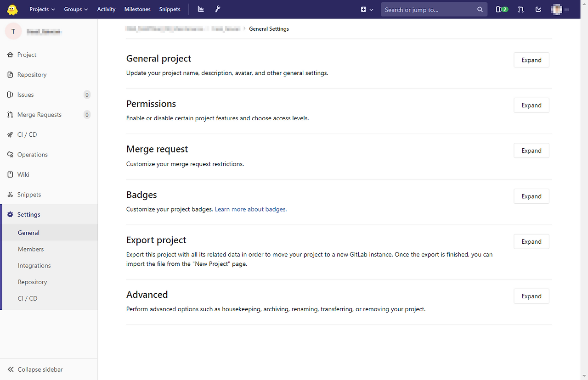Click the Snippets scissors icon in sidebar
This screenshot has width=588, height=380.
pyautogui.click(x=10, y=194)
